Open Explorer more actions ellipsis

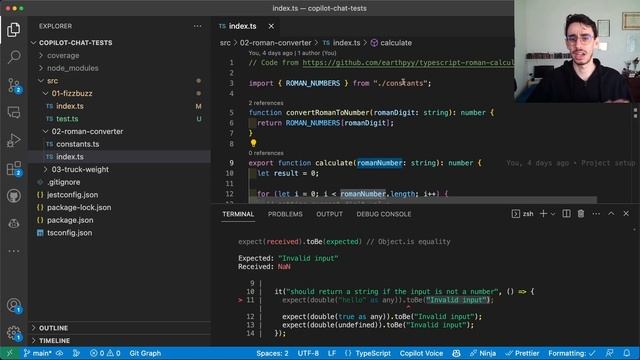pos(198,26)
